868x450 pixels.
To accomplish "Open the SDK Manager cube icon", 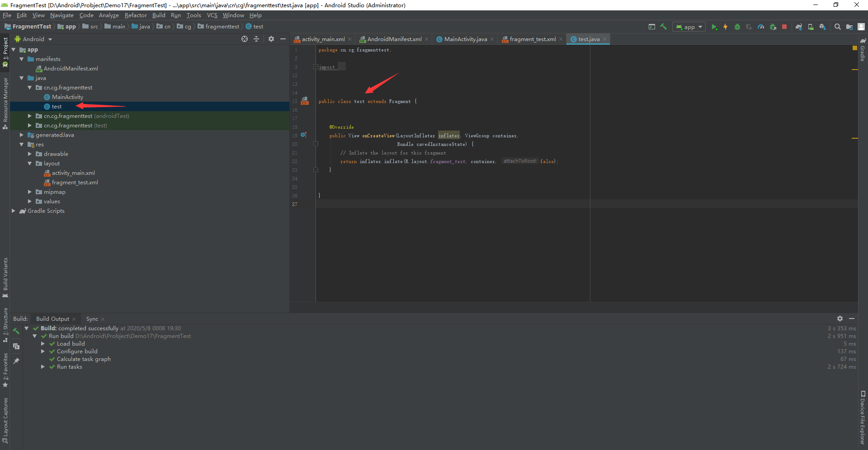I will pos(822,27).
